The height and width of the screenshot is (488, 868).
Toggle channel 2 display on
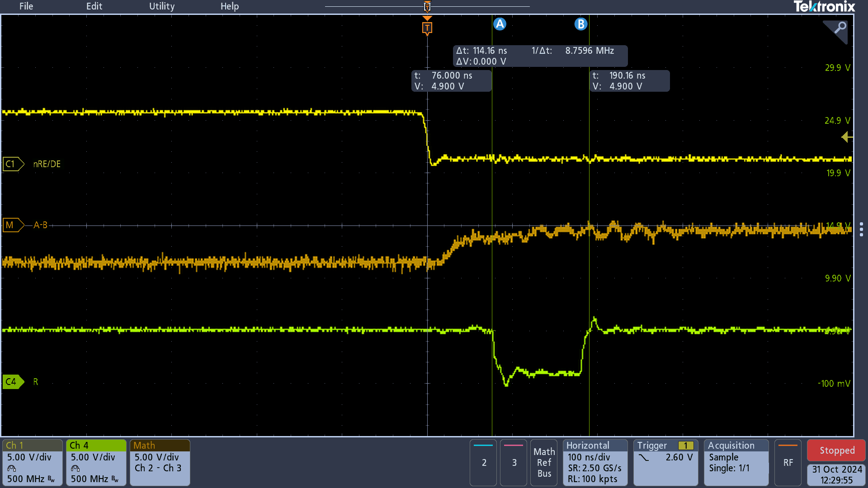pos(483,462)
